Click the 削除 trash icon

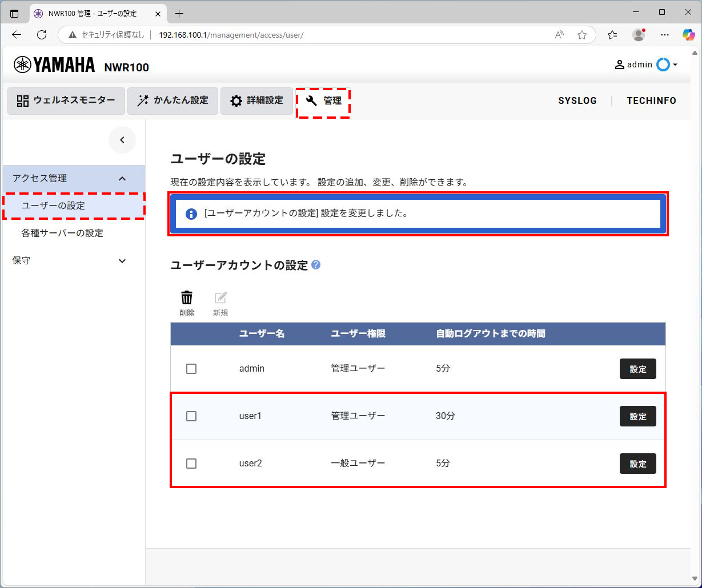(187, 297)
